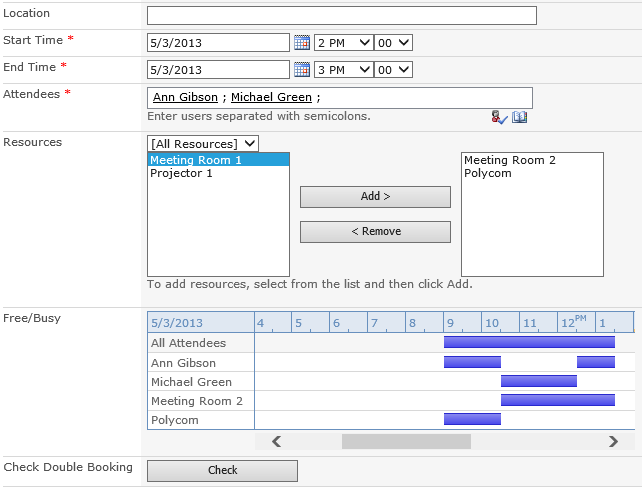Expand the Start Time hour dropdown
Screen dimensions: 642x487
tap(343, 43)
